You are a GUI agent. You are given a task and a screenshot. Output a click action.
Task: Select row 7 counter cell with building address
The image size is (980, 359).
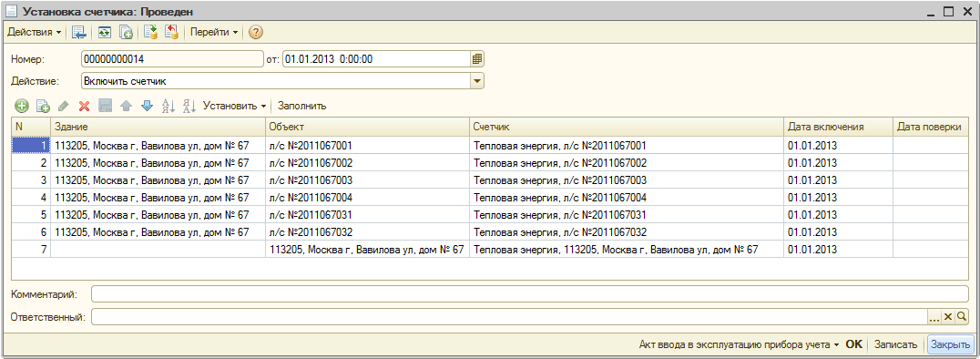627,250
